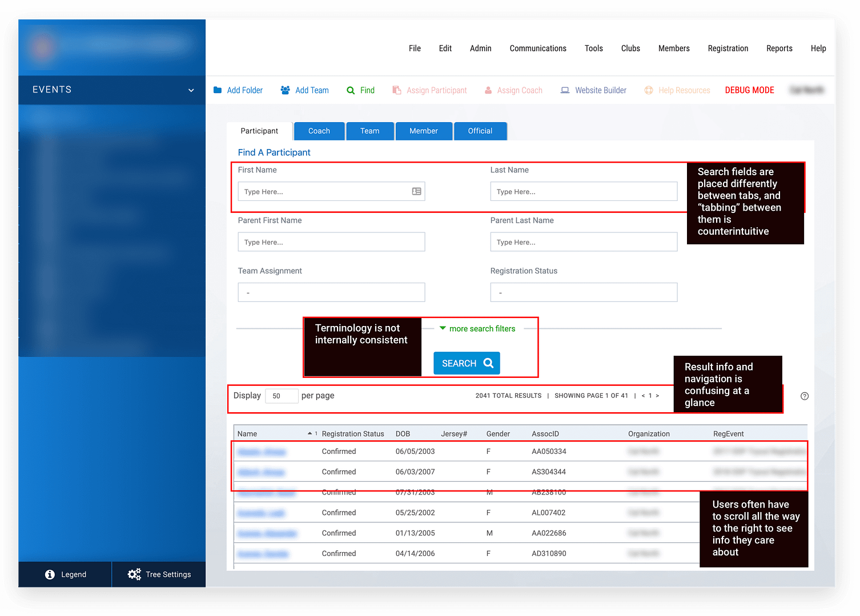Sort by Registration Status column header
860x616 pixels.
pos(353,434)
